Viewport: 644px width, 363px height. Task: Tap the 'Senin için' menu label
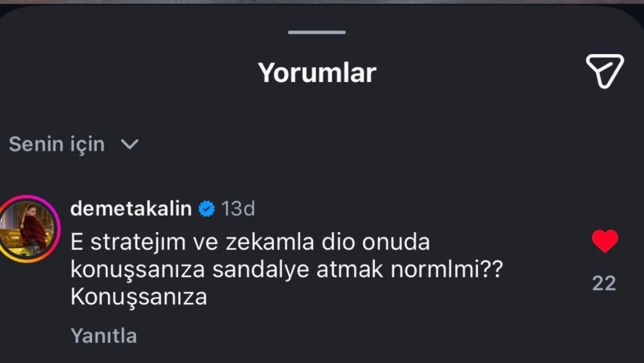coord(56,144)
